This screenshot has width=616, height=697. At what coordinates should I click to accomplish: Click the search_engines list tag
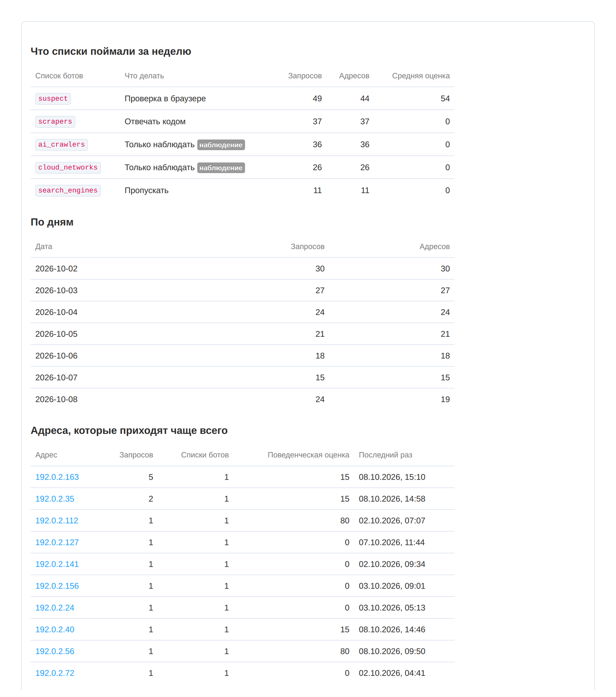68,191
